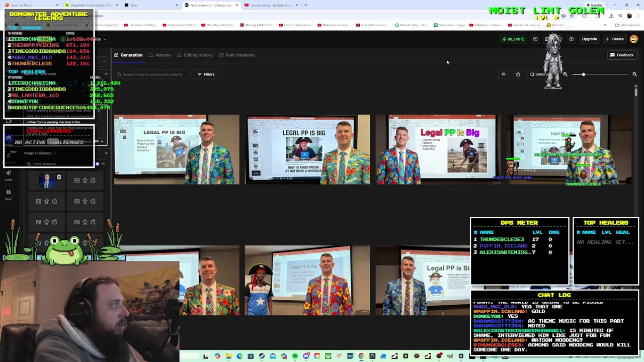Image resolution: width=644 pixels, height=362 pixels.
Task: Open the Audio section in left sidebar
Action: pos(9,175)
